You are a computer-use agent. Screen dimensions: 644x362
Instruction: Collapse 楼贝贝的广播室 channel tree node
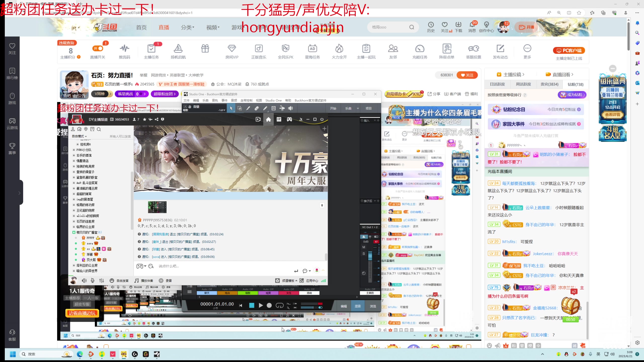[74, 232]
